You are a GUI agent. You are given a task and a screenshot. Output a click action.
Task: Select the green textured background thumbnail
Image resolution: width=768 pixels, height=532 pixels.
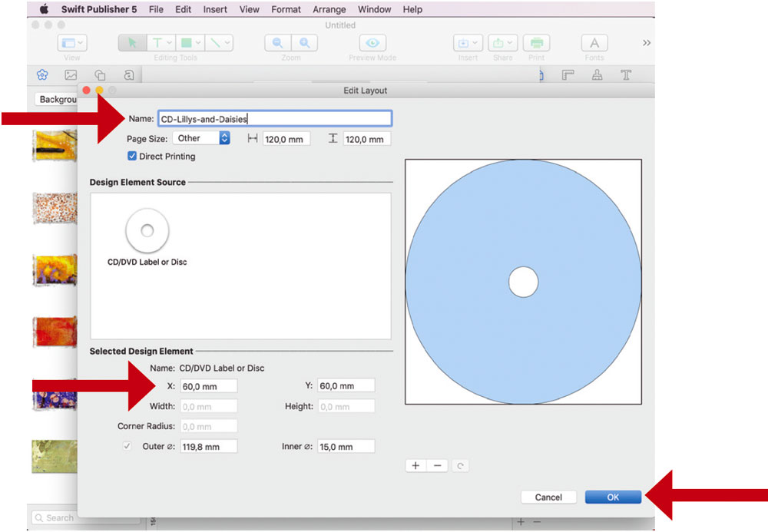[x=55, y=457]
